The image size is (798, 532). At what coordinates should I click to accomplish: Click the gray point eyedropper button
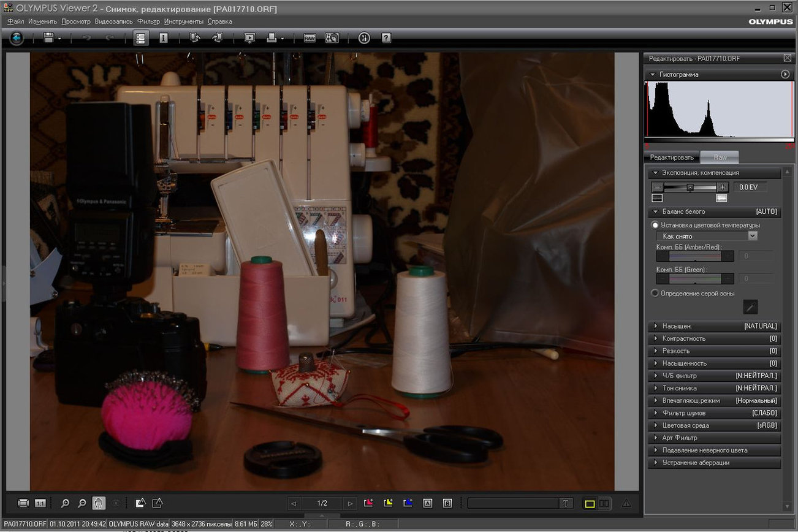(751, 306)
